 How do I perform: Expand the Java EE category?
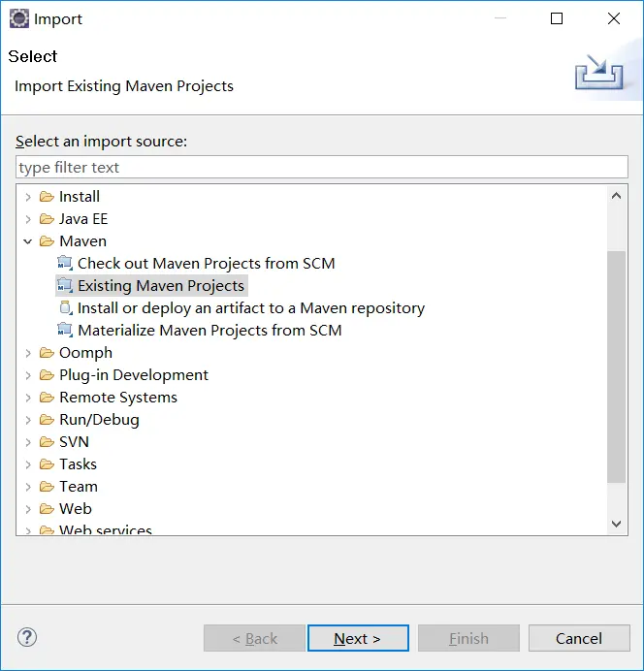(28, 219)
